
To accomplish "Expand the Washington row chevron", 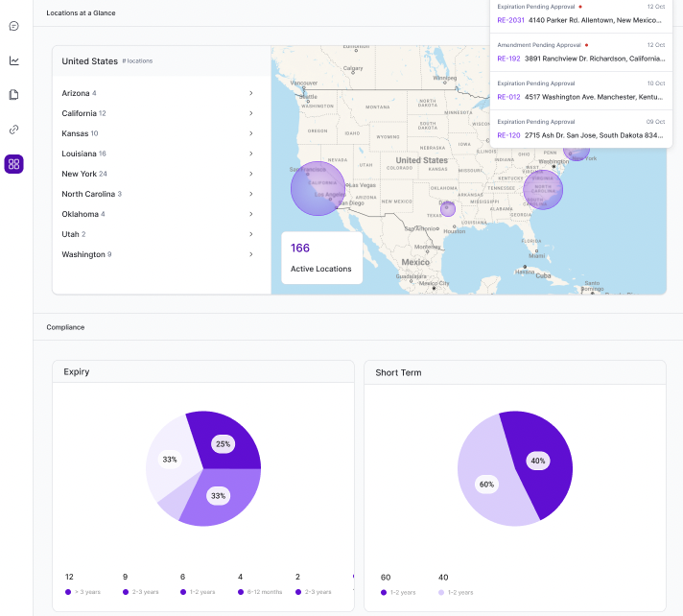I will coord(250,254).
